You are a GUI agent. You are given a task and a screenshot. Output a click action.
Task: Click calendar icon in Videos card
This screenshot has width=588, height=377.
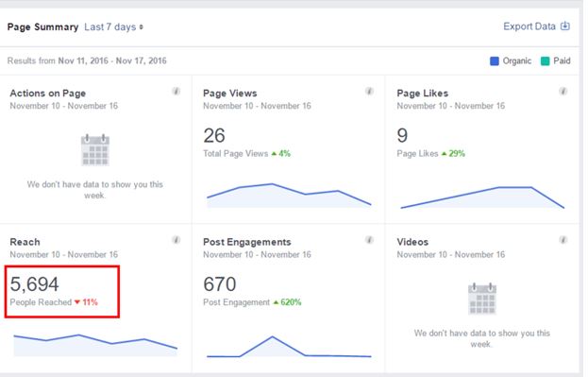482,299
